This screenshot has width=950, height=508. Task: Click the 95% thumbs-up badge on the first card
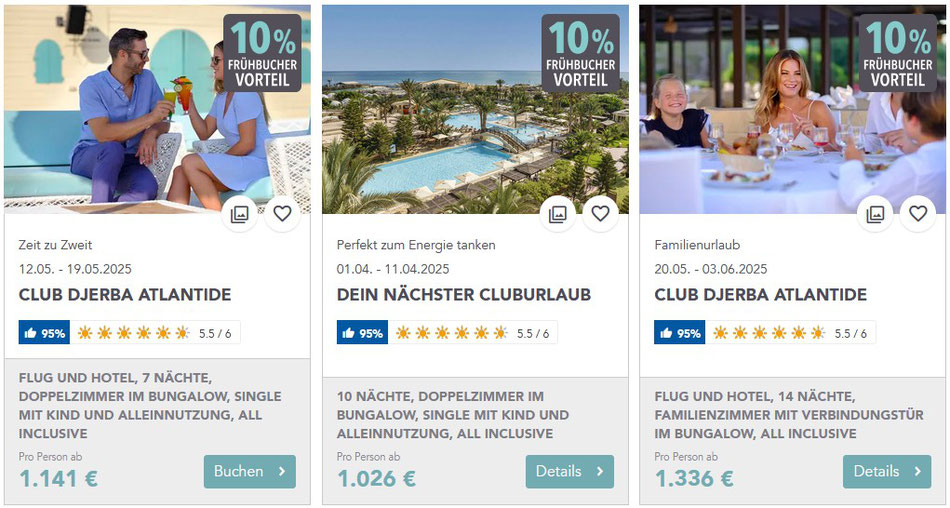(x=44, y=333)
